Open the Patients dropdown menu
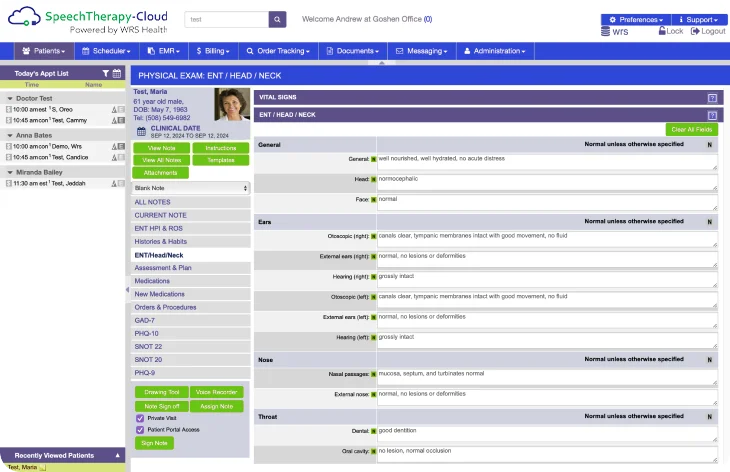730x472 pixels. pos(44,51)
